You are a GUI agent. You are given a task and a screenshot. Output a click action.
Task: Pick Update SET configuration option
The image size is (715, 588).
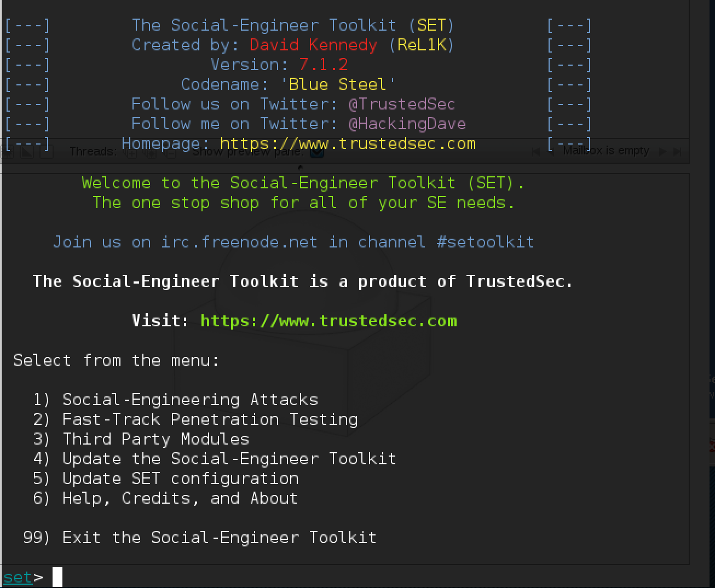[180, 479]
